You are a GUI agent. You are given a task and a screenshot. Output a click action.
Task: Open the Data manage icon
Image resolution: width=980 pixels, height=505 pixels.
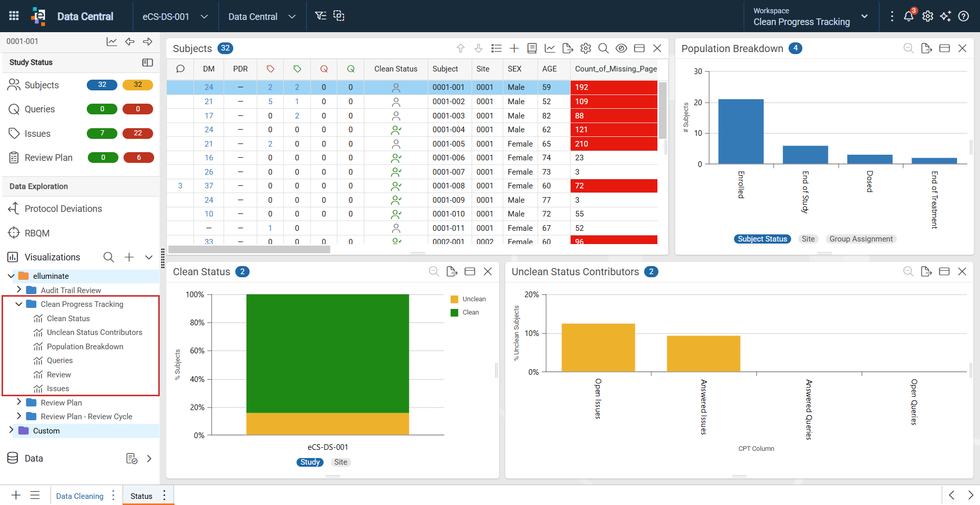point(132,459)
